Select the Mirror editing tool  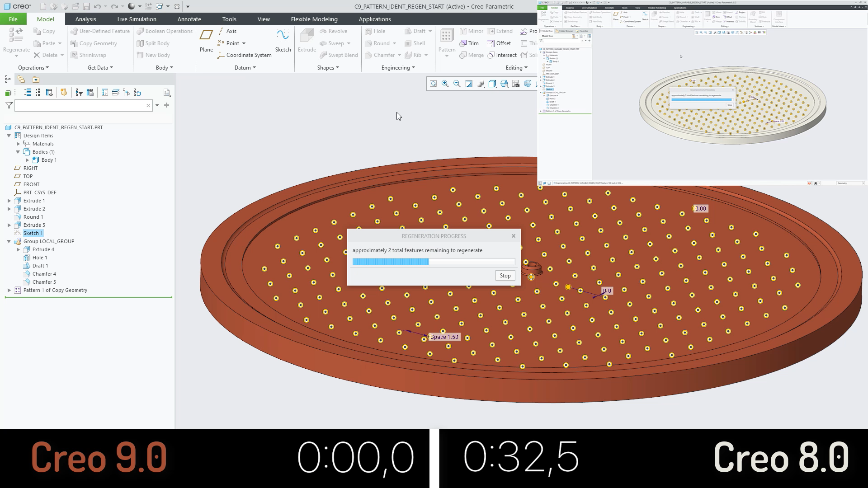[x=471, y=31]
